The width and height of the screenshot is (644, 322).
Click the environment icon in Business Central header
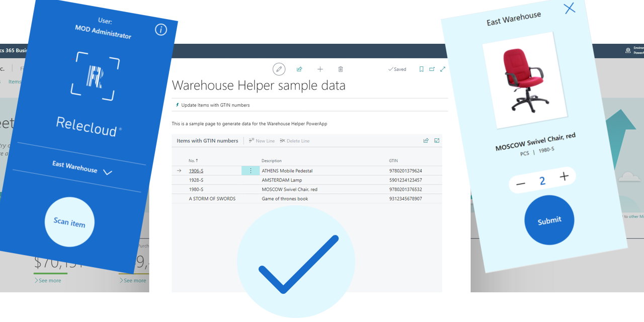(628, 50)
